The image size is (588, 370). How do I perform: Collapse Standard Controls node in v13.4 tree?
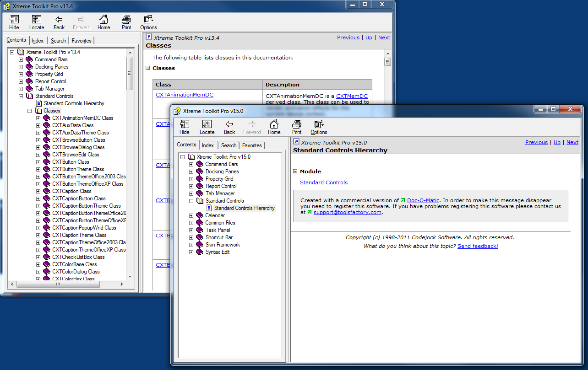(x=21, y=96)
